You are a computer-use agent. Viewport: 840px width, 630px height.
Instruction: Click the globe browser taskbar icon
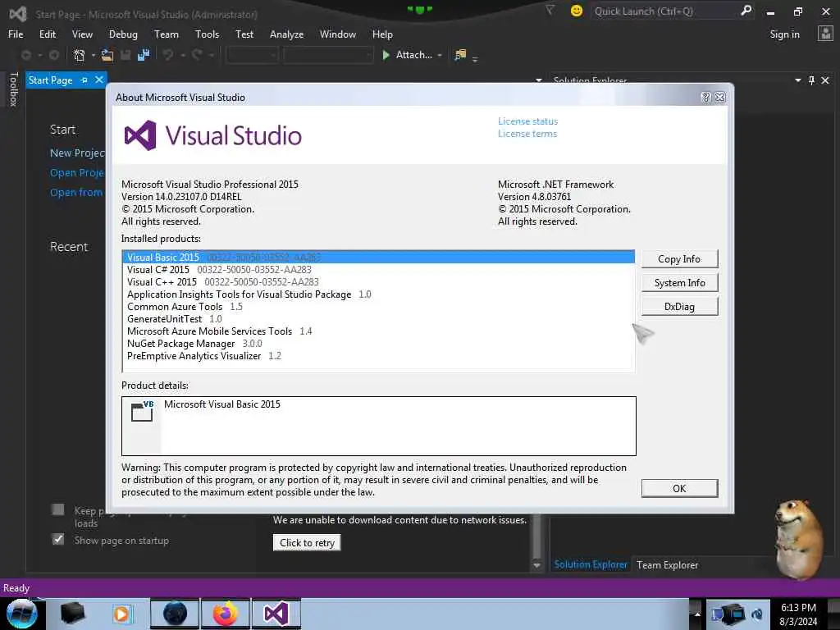(175, 614)
